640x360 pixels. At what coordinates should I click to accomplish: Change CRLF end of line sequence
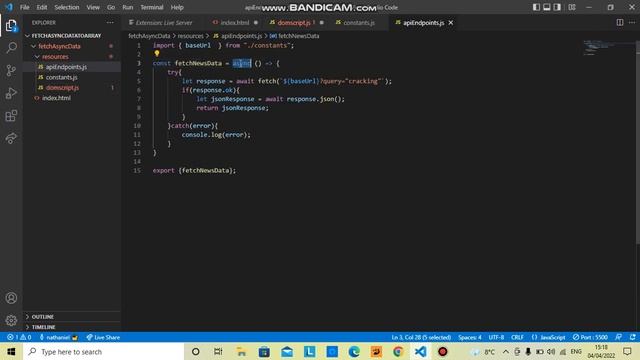[517, 338]
